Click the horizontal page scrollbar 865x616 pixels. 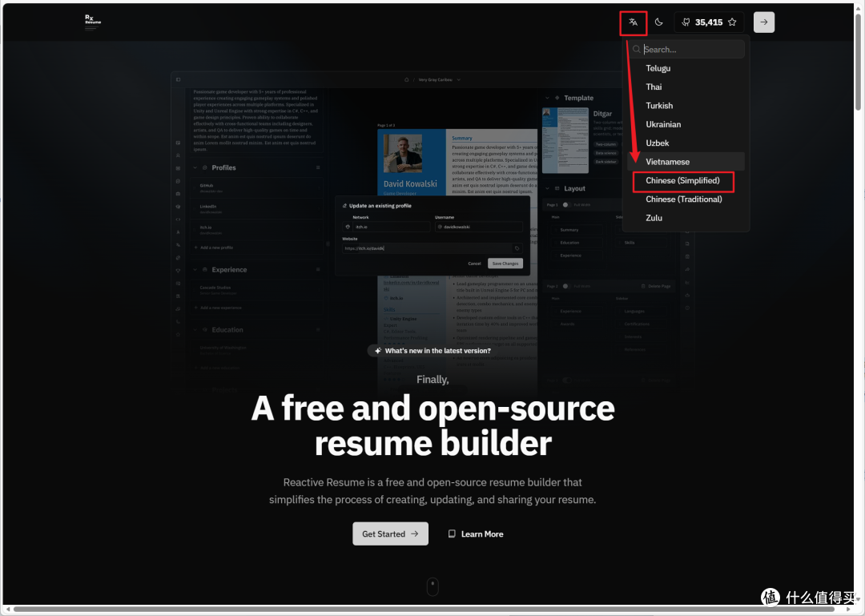[x=424, y=610]
